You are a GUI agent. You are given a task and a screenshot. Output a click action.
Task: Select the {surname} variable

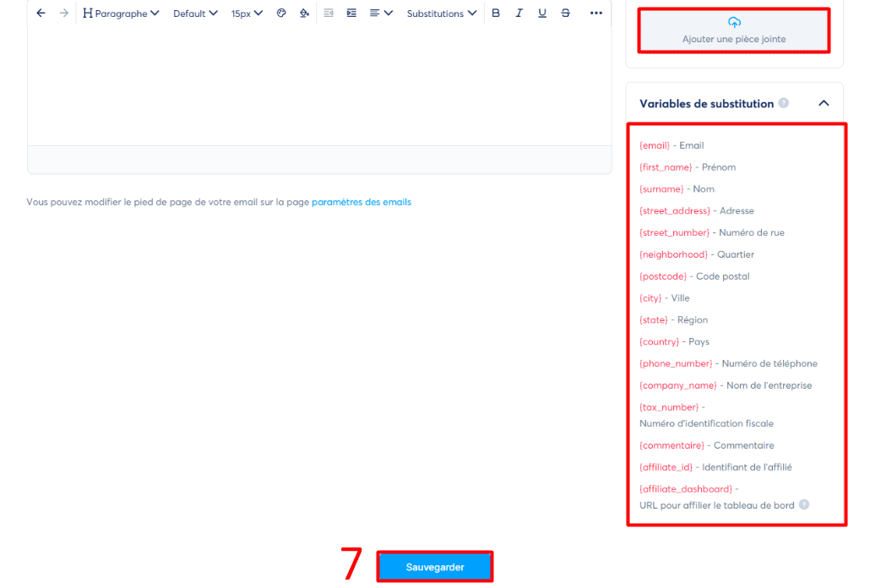pyautogui.click(x=661, y=189)
